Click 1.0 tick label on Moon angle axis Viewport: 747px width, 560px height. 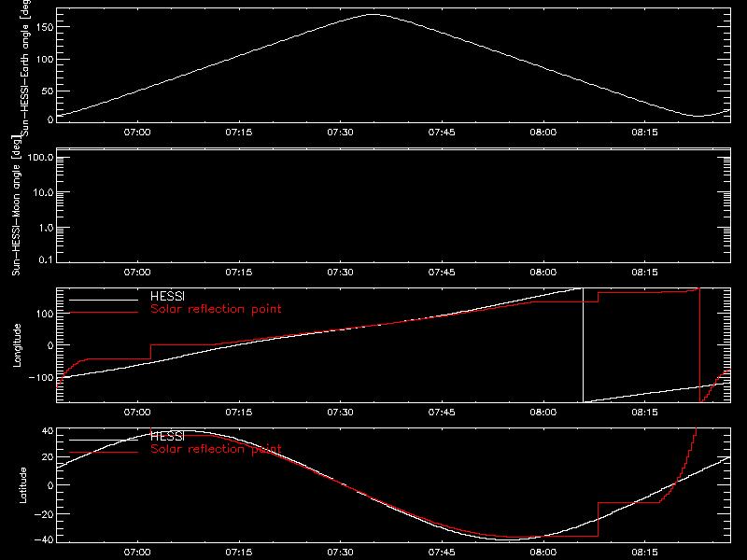[x=46, y=228]
